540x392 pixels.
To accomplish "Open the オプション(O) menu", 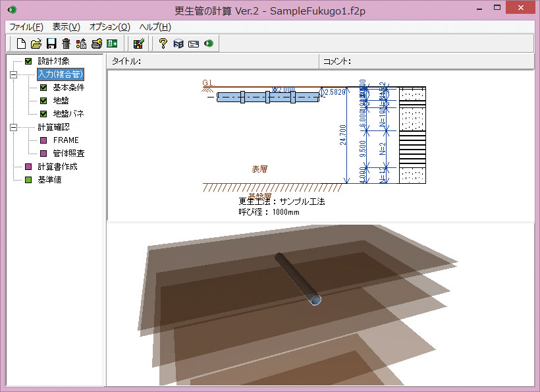I will point(109,27).
